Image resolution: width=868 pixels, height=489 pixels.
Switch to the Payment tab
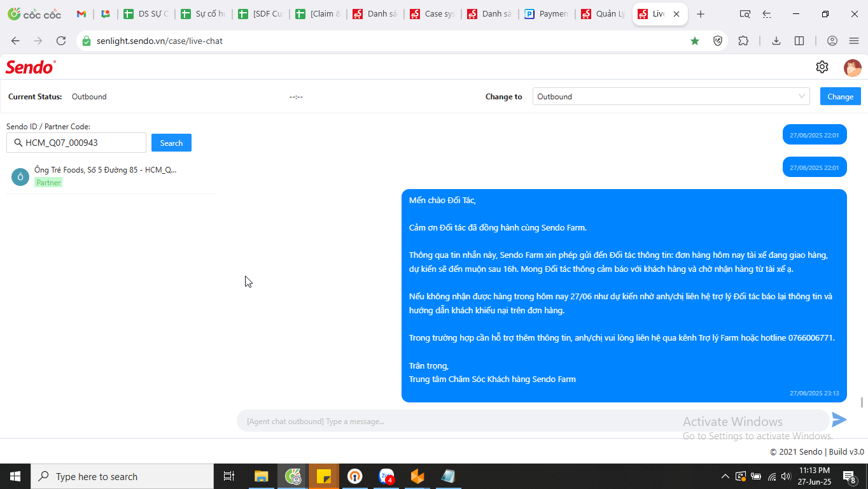pos(547,14)
